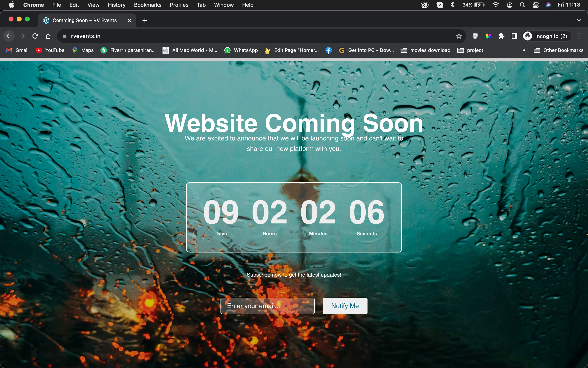Screen dimensions: 588x368
Task: Check the 34% battery status
Action: (473, 5)
